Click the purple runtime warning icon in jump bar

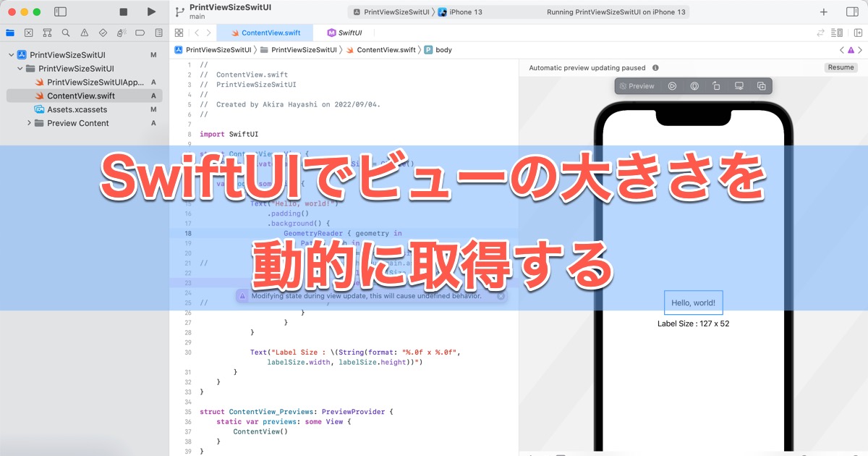click(x=851, y=50)
